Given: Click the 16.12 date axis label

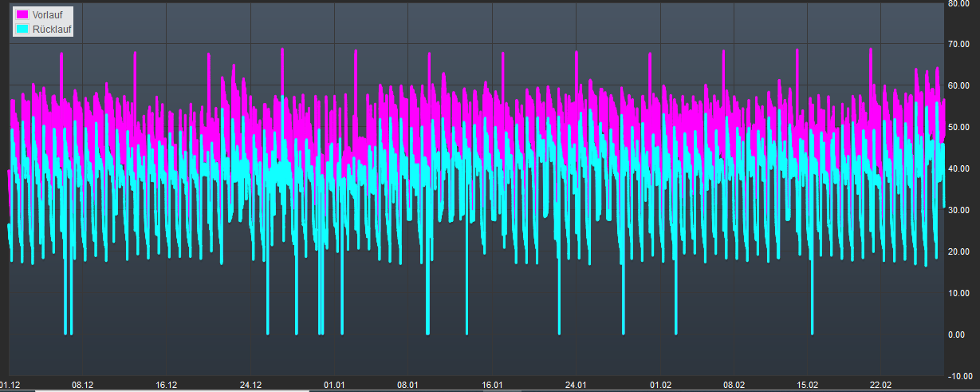Looking at the screenshot, I should (x=166, y=385).
